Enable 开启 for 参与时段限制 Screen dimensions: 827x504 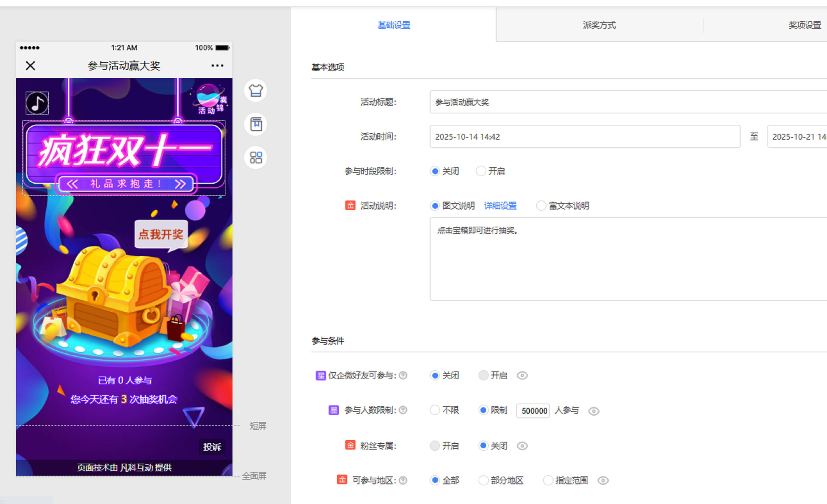(x=481, y=171)
